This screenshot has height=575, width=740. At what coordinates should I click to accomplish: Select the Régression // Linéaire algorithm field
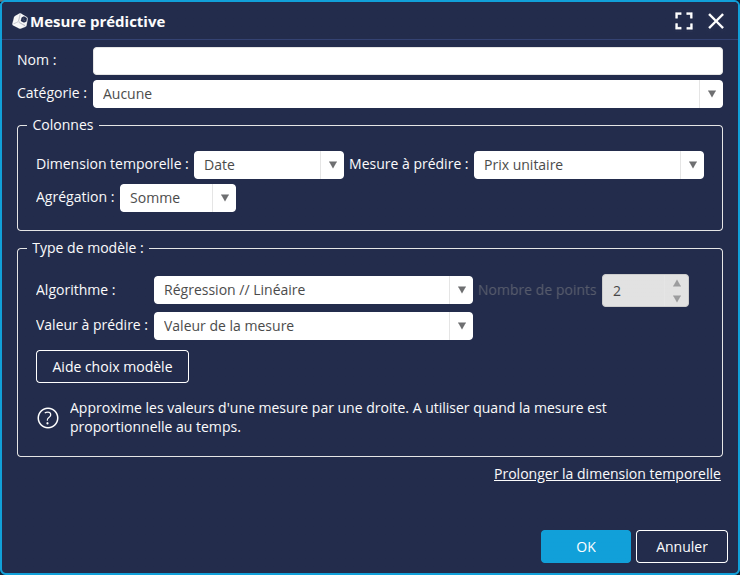pyautogui.click(x=301, y=290)
